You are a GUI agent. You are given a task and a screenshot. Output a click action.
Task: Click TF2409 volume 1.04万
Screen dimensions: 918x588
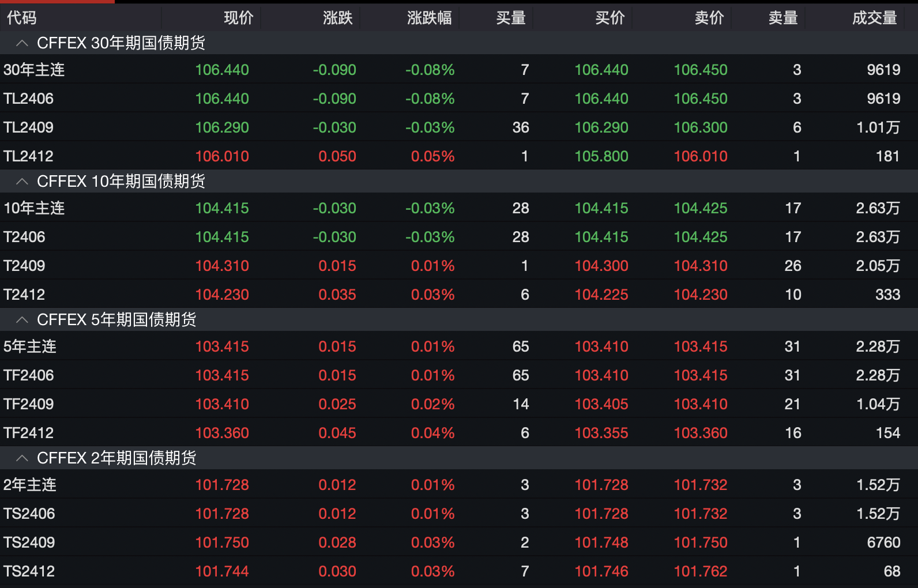878,404
